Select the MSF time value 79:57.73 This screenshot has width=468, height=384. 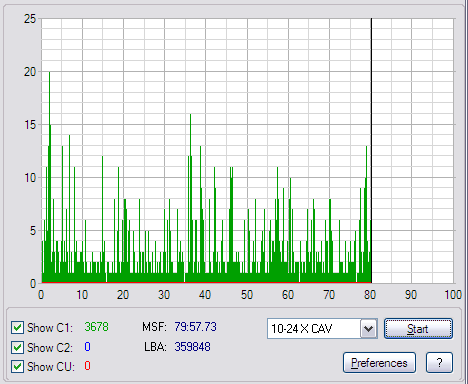pyautogui.click(x=195, y=327)
